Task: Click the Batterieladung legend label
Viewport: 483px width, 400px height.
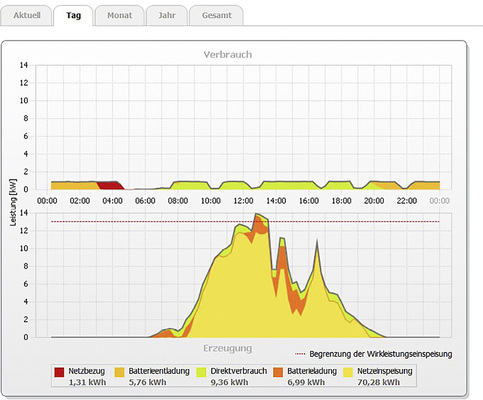Action: coord(312,371)
